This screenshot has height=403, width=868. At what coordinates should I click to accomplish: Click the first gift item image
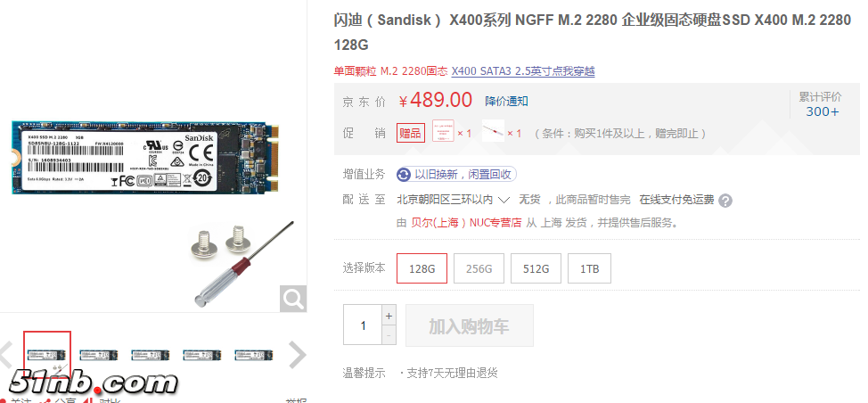(x=443, y=131)
